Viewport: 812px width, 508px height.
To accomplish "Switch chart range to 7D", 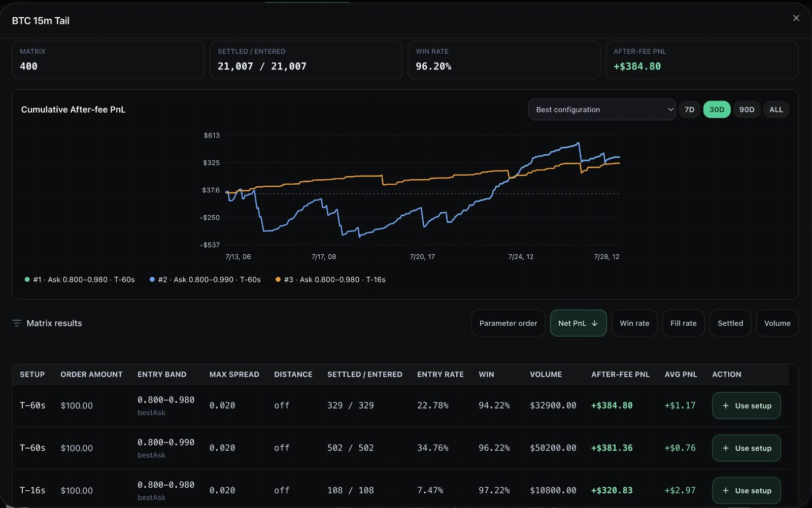I will (689, 110).
